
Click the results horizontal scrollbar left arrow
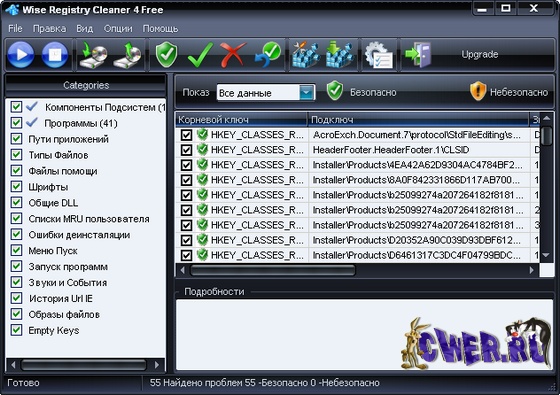[x=182, y=270]
